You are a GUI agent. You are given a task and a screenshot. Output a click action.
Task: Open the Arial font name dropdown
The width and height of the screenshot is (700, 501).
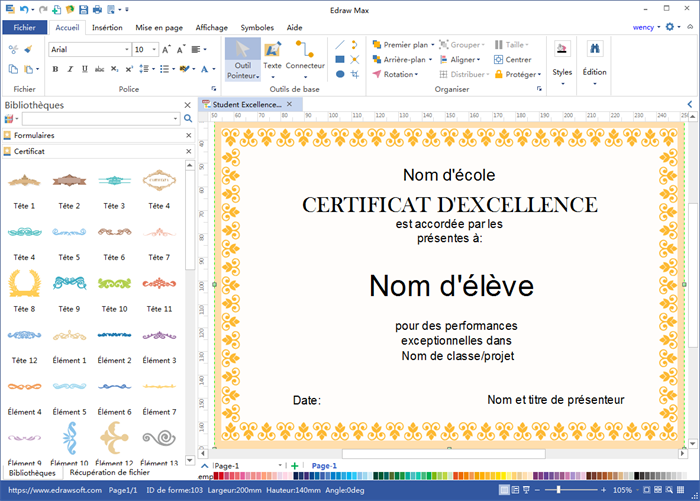tap(126, 49)
